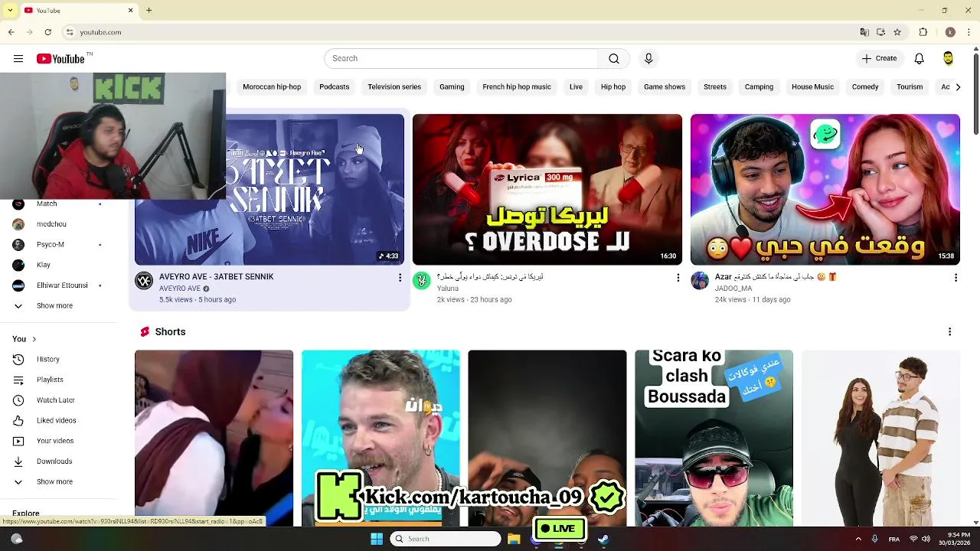The image size is (980, 551).
Task: Click the Windows taskbar search box
Action: click(446, 539)
